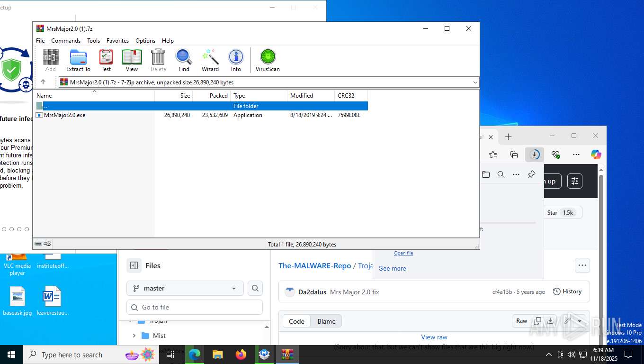Click the Add toolbar icon
Viewport: 644px width, 364px height.
tap(51, 60)
